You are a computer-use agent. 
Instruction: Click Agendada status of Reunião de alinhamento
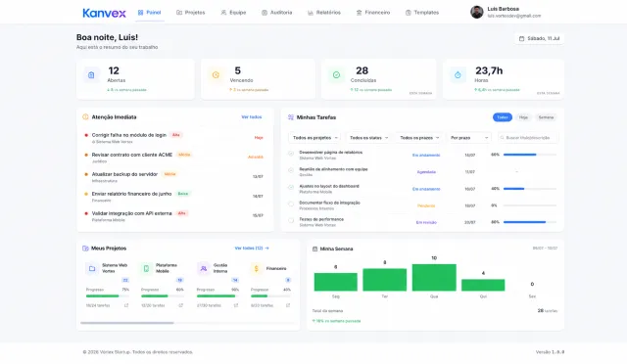(x=426, y=172)
